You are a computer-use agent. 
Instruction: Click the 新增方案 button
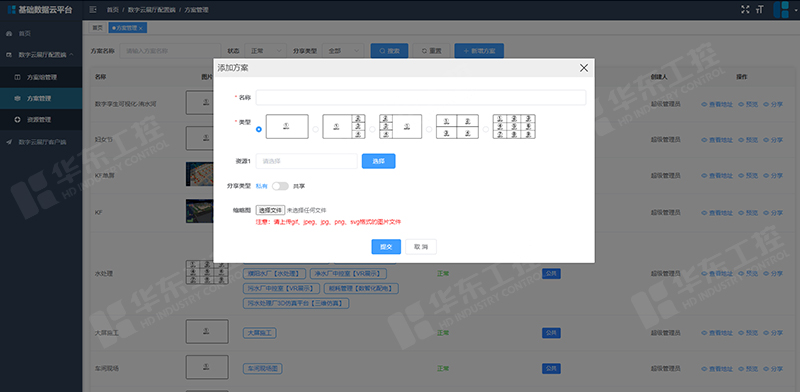coord(479,51)
